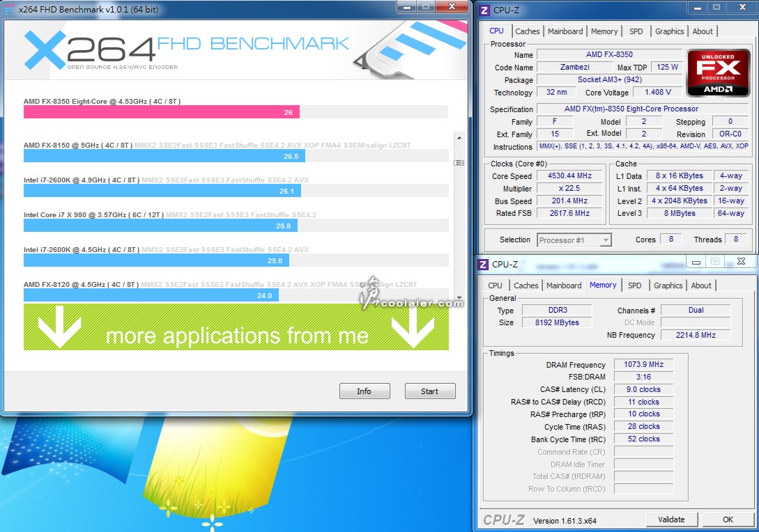Click the Revision value OR-C0
This screenshot has width=759, height=532.
pyautogui.click(x=730, y=134)
